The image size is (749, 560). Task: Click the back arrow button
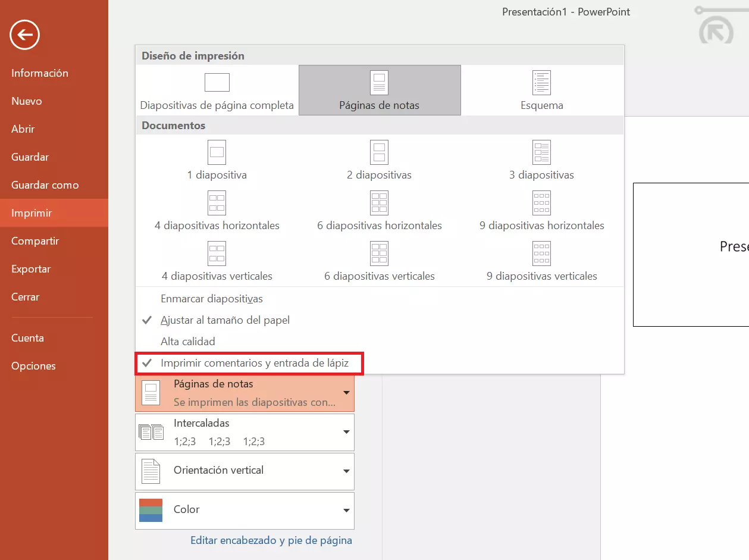point(25,35)
